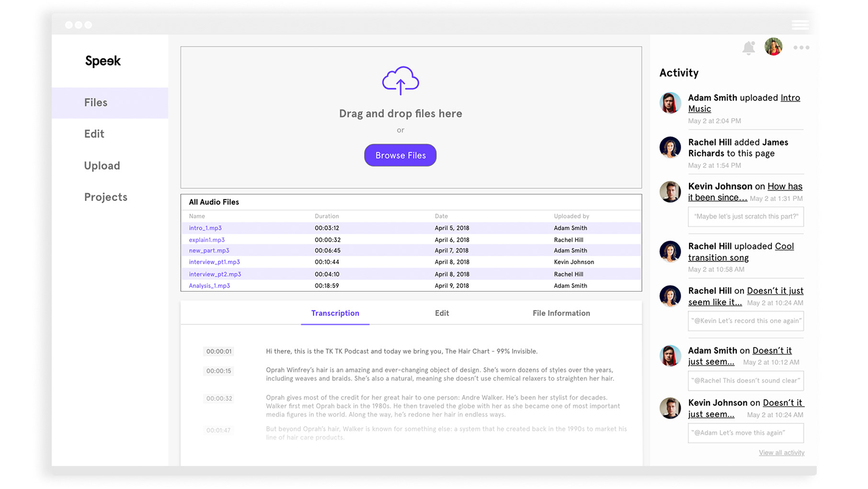Click the April 5, 2018 date cell
Viewport: 868px width, 489px height.
coord(452,228)
